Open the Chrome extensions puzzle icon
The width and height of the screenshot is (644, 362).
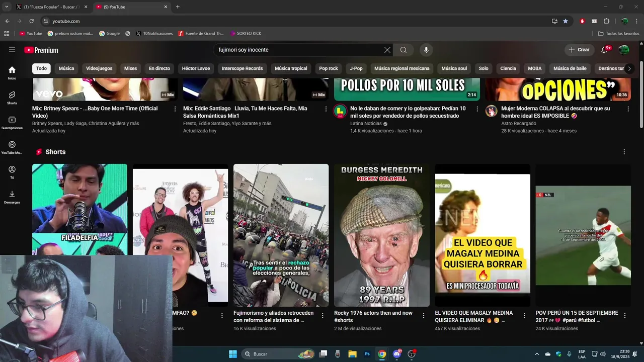point(606,21)
